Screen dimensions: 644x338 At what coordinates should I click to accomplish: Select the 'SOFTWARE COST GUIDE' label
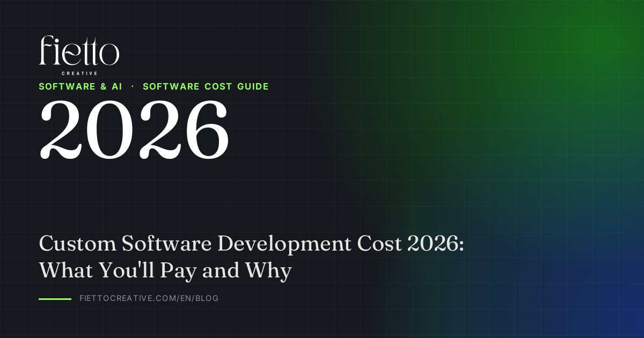pos(206,86)
